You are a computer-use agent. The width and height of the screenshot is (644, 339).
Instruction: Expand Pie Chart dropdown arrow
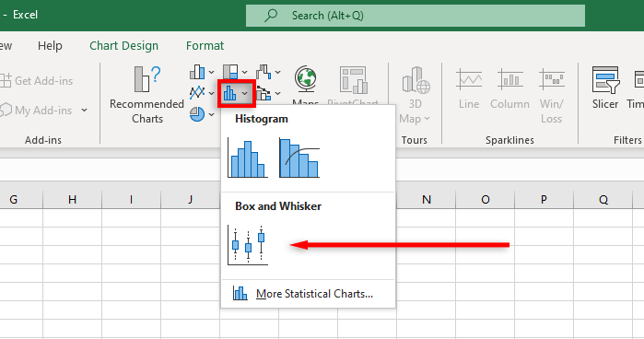[212, 114]
